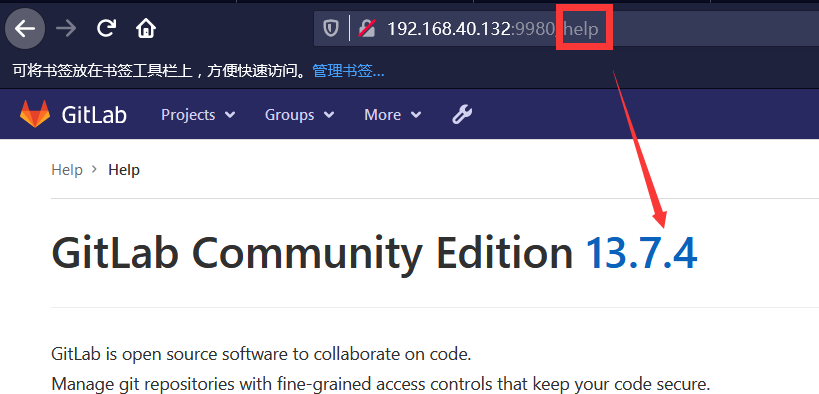Click the GitLab wordmark text in navbar
This screenshot has width=819, height=394.
94,114
